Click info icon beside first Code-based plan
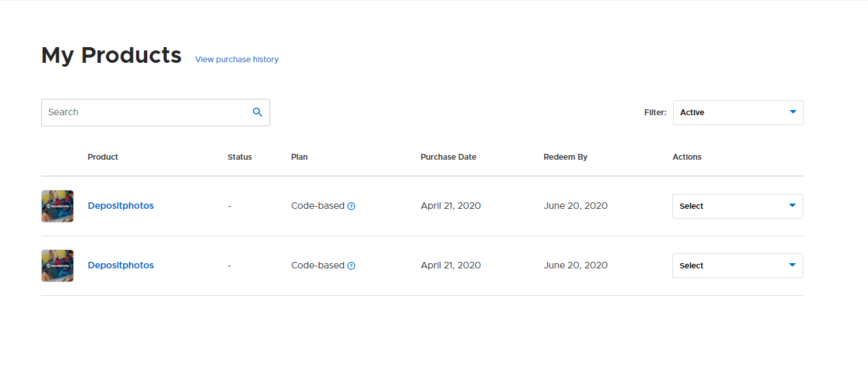 tap(351, 206)
